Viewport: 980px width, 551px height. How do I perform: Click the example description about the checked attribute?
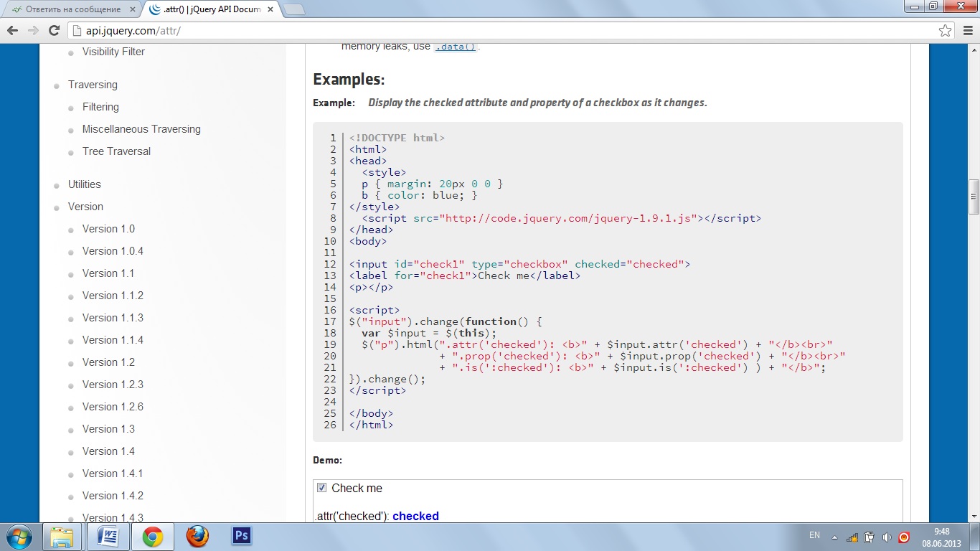point(537,103)
